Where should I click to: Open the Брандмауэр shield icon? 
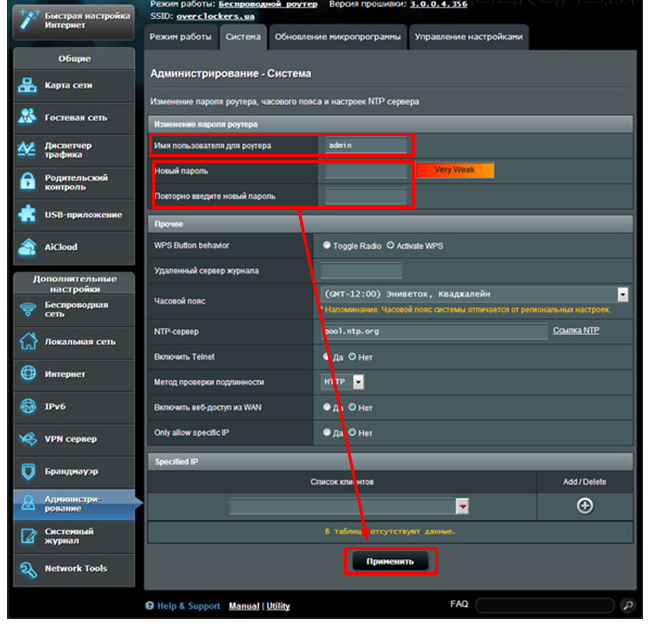[28, 471]
